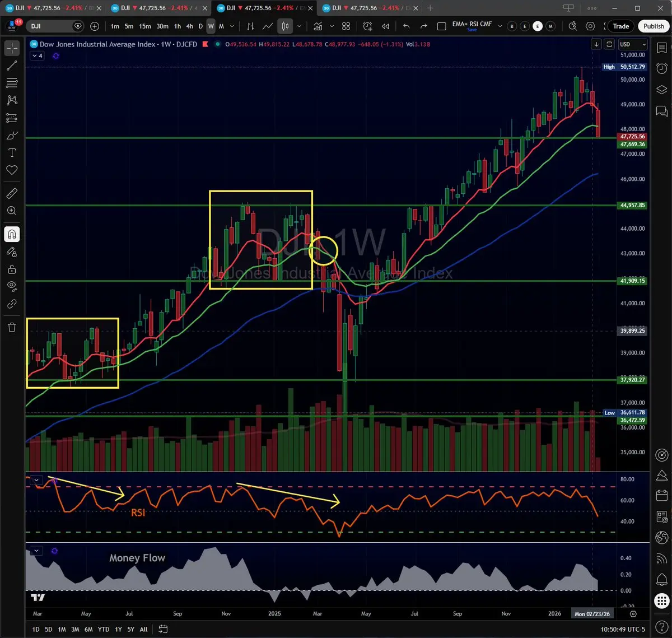Switch to the second DJI browser tab
Image resolution: width=672 pixels, height=638 pixels.
pos(158,8)
